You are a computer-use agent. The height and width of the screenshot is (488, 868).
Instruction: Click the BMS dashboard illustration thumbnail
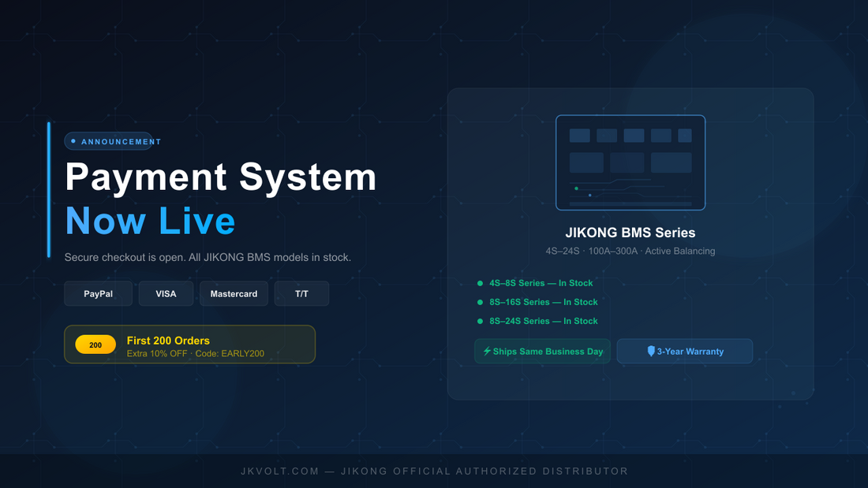click(630, 162)
